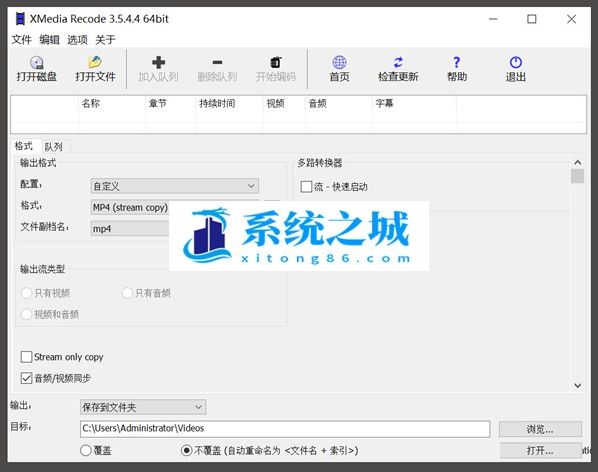Select 视频和音频 radio button
This screenshot has height=472, width=598.
tap(27, 314)
